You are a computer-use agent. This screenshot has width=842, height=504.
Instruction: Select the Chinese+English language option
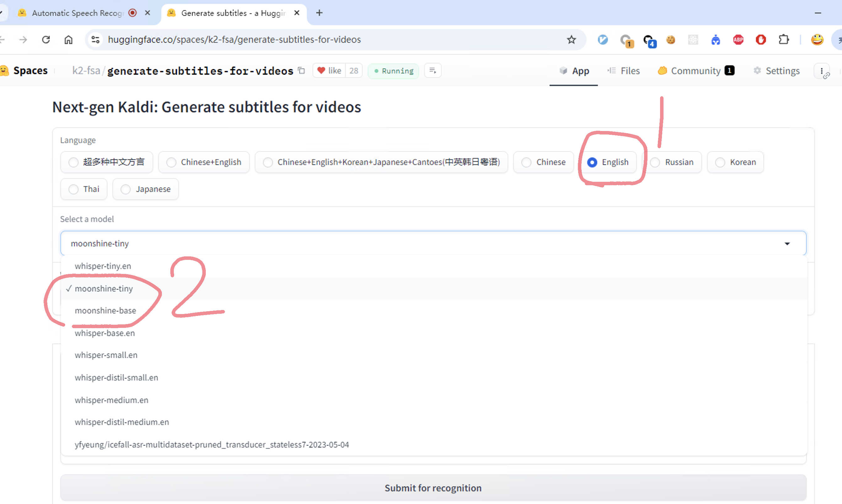point(204,162)
